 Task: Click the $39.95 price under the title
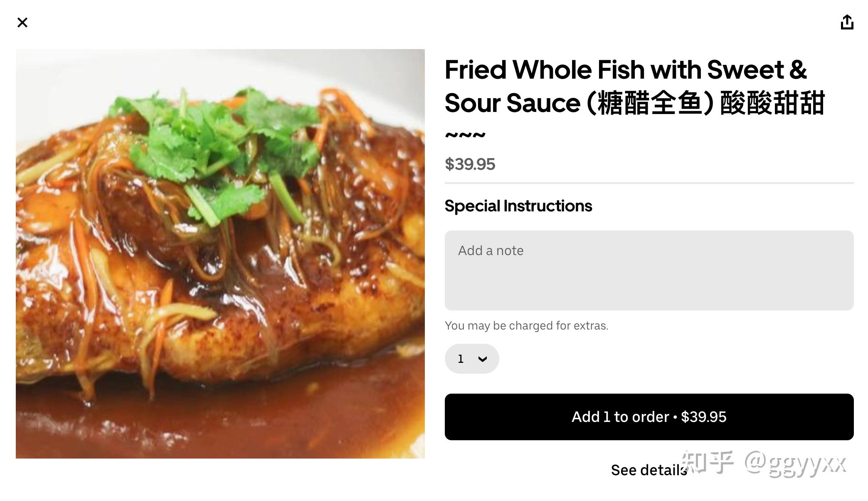pyautogui.click(x=470, y=164)
